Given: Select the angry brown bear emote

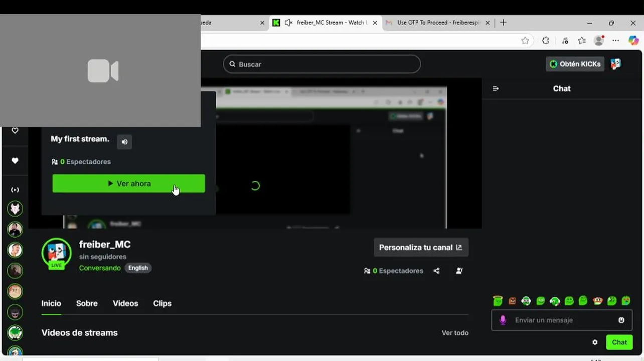Looking at the screenshot, I should 512,301.
